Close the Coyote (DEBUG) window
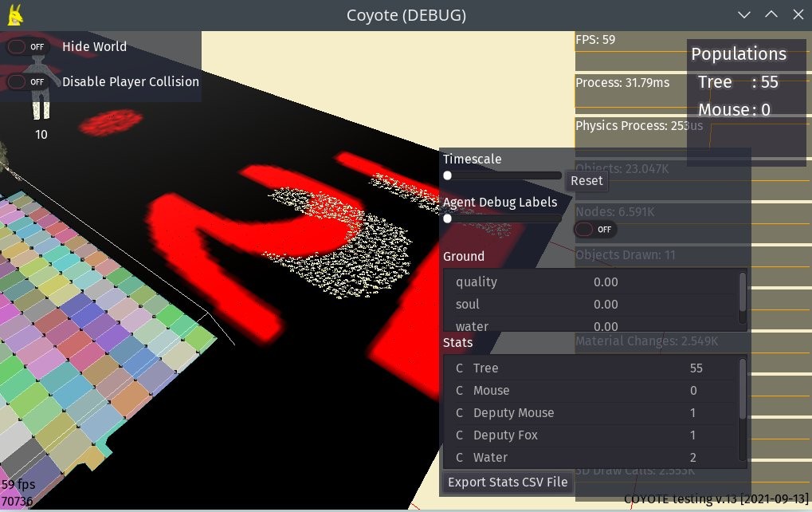 [x=798, y=14]
